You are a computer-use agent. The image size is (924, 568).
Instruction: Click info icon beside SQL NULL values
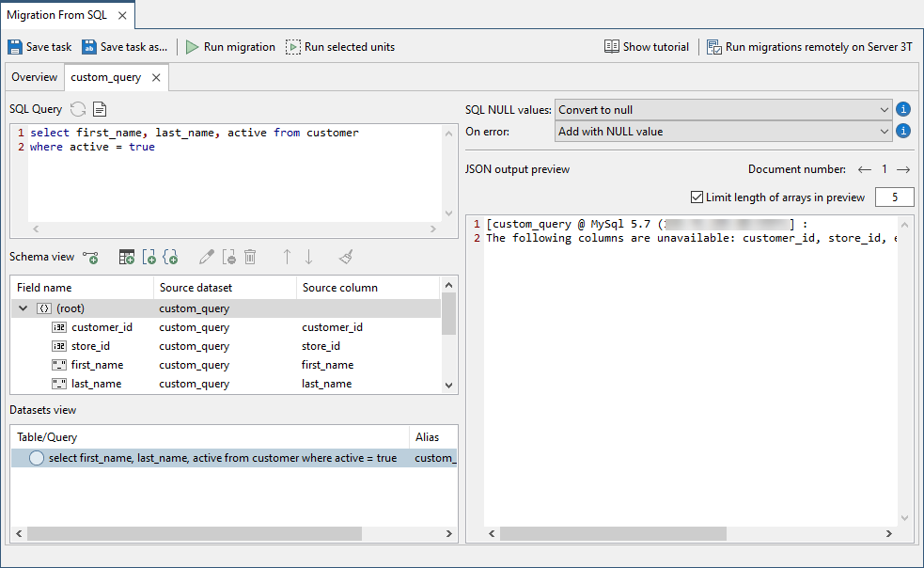tap(904, 109)
